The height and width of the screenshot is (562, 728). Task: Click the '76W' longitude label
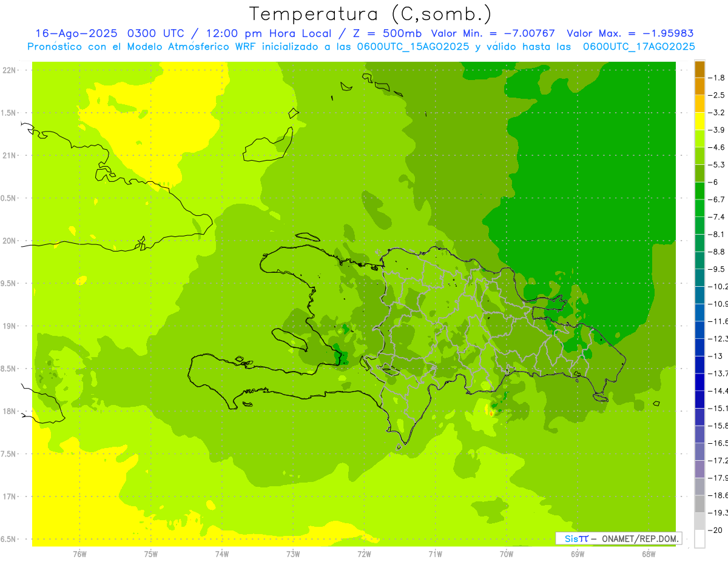pos(79,554)
